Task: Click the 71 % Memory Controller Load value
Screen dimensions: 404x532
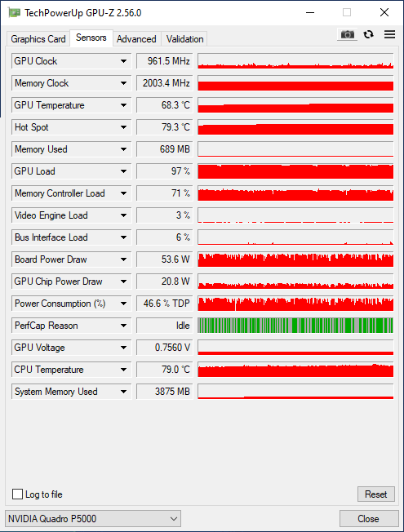Action: pyautogui.click(x=165, y=193)
